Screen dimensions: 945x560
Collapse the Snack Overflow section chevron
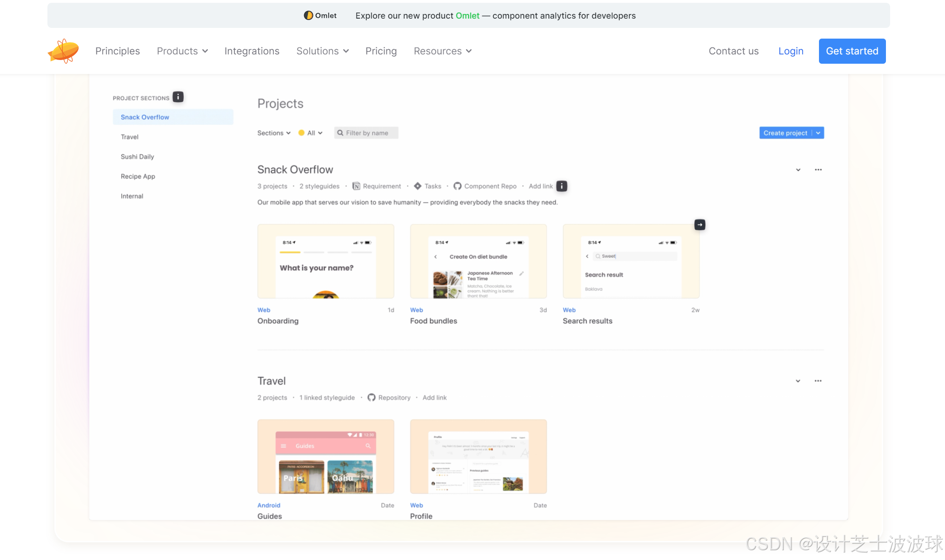(x=798, y=170)
